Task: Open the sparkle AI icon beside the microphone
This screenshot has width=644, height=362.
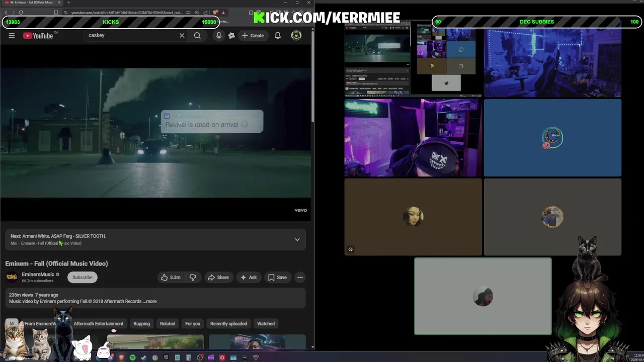Action: coord(231,36)
